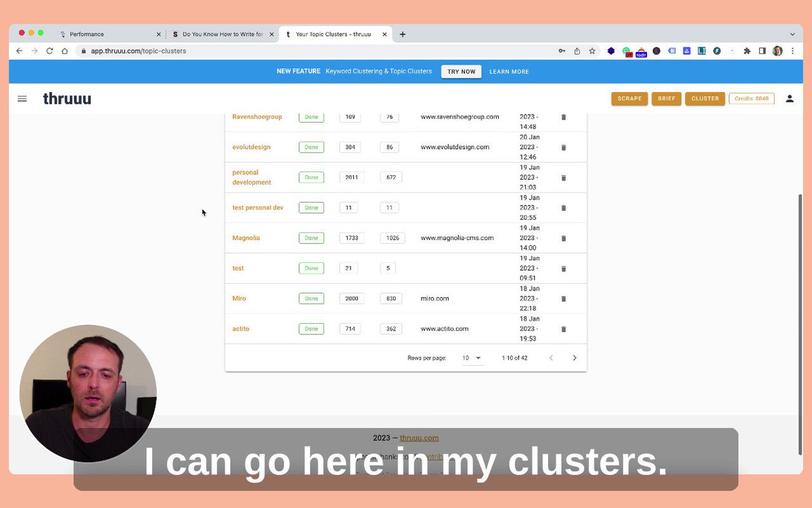812x508 pixels.
Task: Click the browser back arrow
Action: tap(19, 51)
